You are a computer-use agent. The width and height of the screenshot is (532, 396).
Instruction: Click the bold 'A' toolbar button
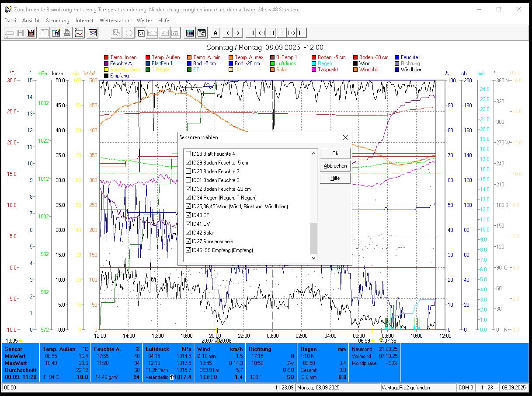point(216,33)
